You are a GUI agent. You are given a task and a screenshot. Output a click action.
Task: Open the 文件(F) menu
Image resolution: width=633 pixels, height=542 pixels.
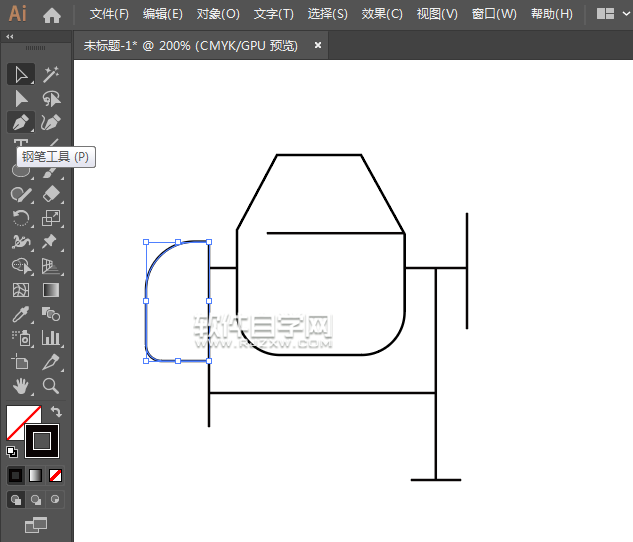coord(109,14)
